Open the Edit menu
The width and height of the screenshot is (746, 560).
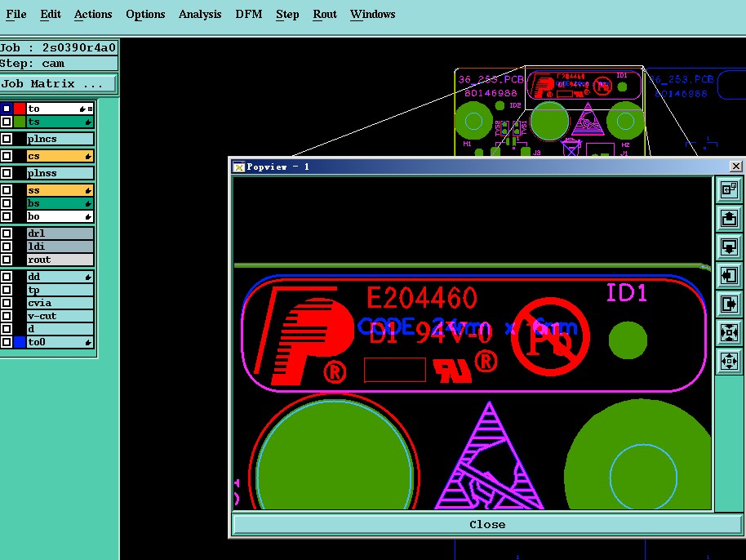(51, 14)
